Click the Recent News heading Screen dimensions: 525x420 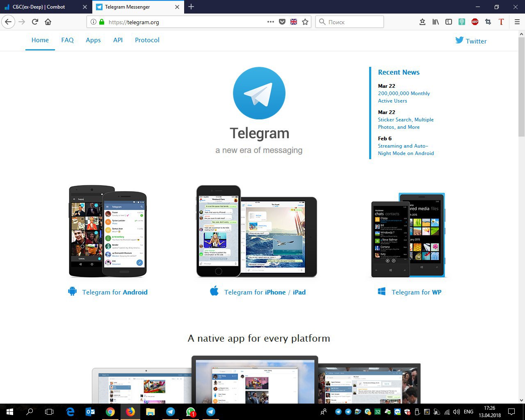click(x=399, y=72)
